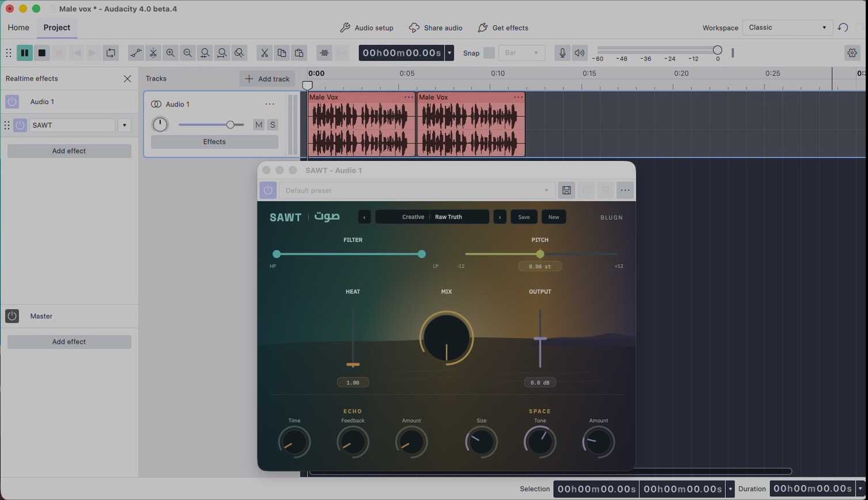The image size is (868, 500).
Task: Save preset with floppy disk icon
Action: click(566, 191)
